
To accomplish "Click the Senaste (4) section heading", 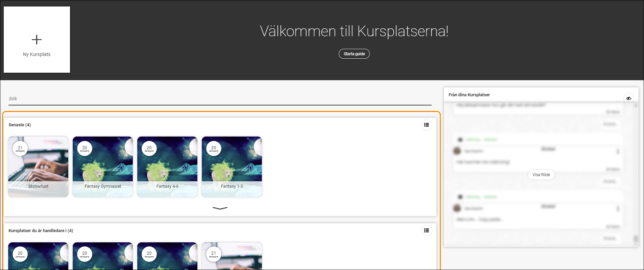I will tap(19, 125).
